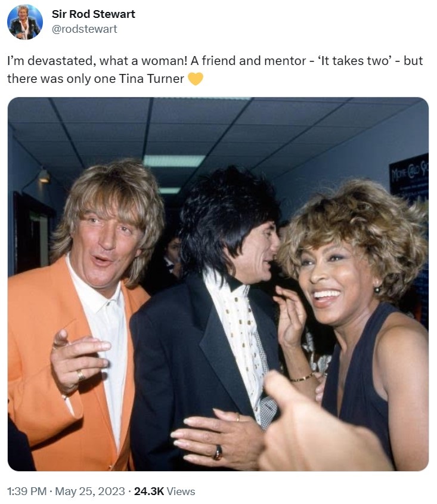Click the blue poster sign in photo
Image resolution: width=437 pixels, height=504 pixels.
409,180
